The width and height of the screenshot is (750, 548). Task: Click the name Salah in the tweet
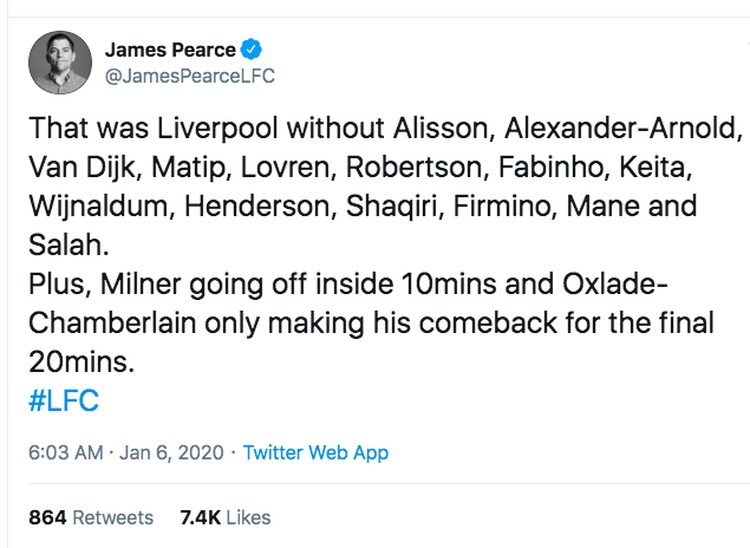62,246
